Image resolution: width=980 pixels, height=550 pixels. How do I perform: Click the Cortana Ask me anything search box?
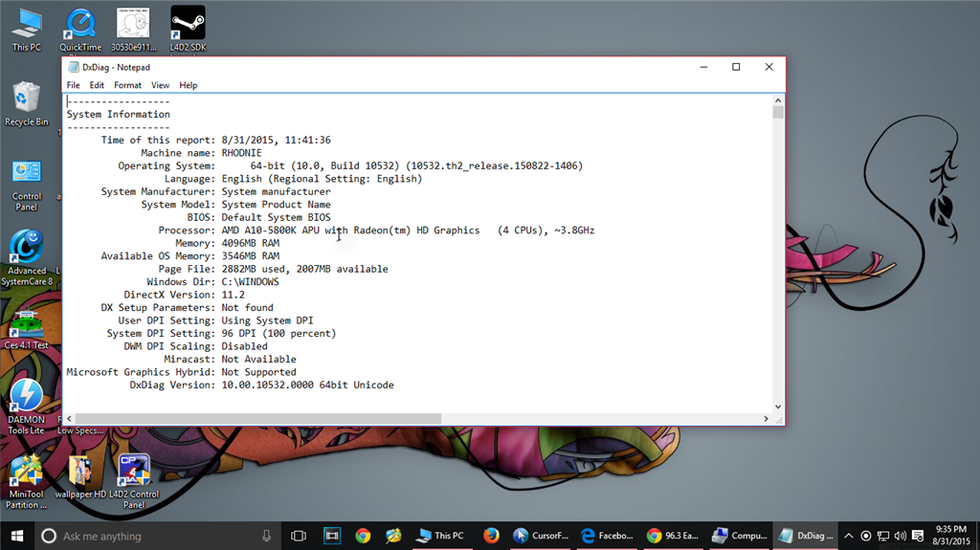pos(156,536)
